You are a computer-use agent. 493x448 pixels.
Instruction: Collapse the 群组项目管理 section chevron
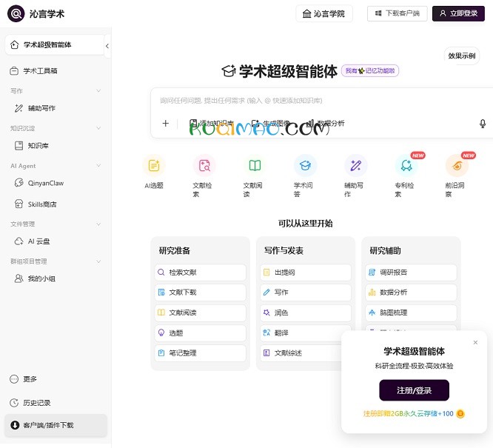tap(98, 261)
